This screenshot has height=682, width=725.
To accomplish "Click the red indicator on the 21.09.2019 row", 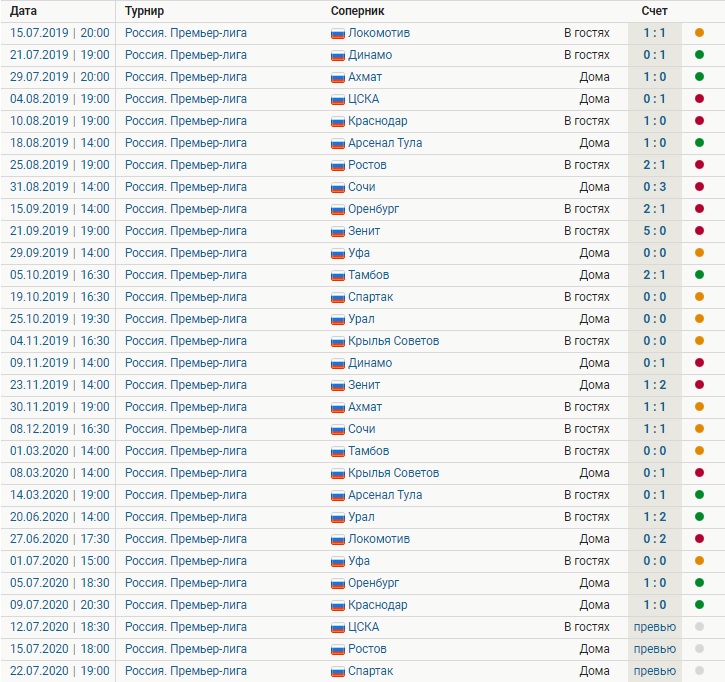I will tap(699, 231).
